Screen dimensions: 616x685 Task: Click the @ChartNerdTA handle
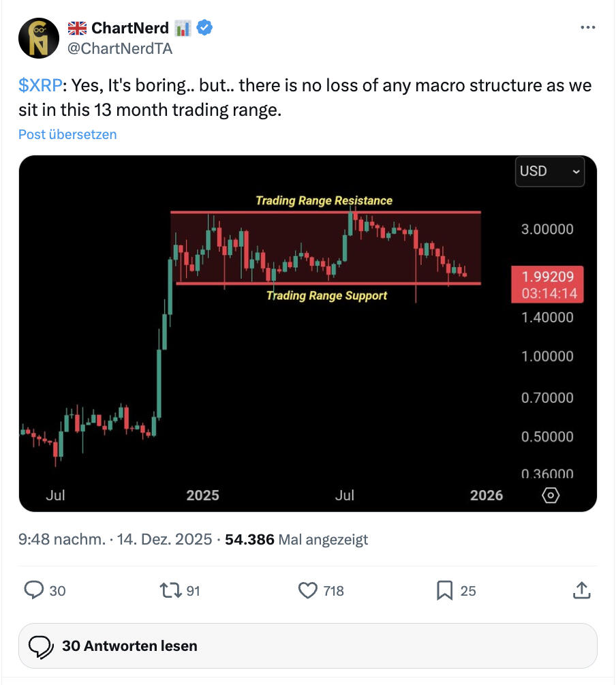[120, 48]
